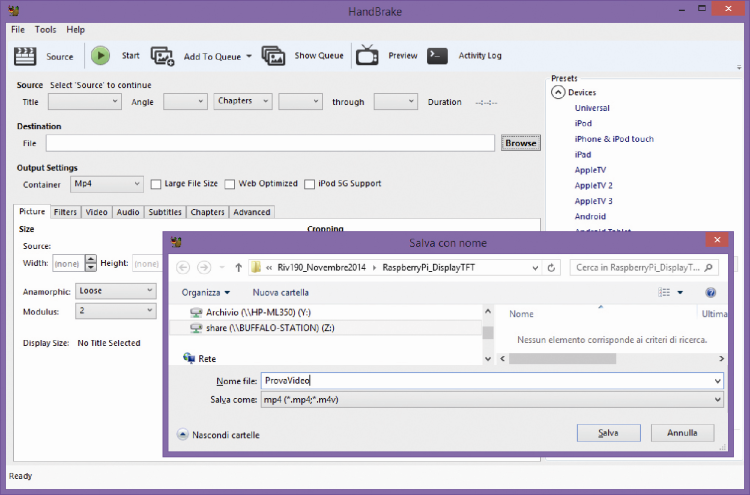Click Riv190_Novembre2014 in the address path
The height and width of the screenshot is (495, 750).
(x=321, y=267)
